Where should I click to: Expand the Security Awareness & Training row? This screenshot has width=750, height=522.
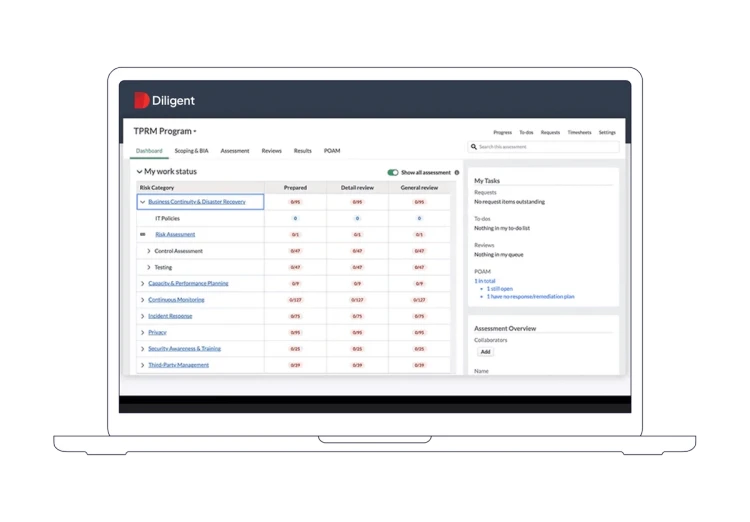point(143,349)
